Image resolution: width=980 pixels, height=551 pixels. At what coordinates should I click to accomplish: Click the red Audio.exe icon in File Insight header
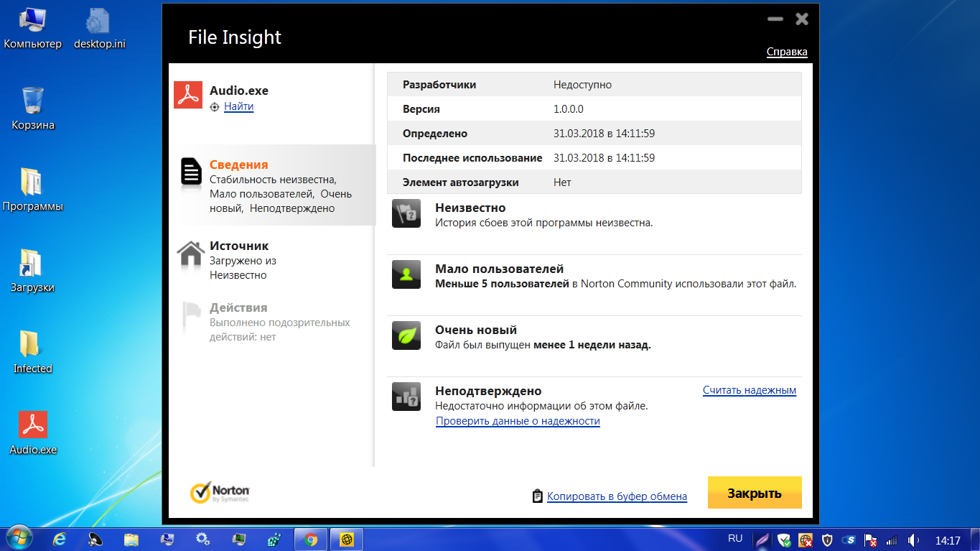point(188,95)
